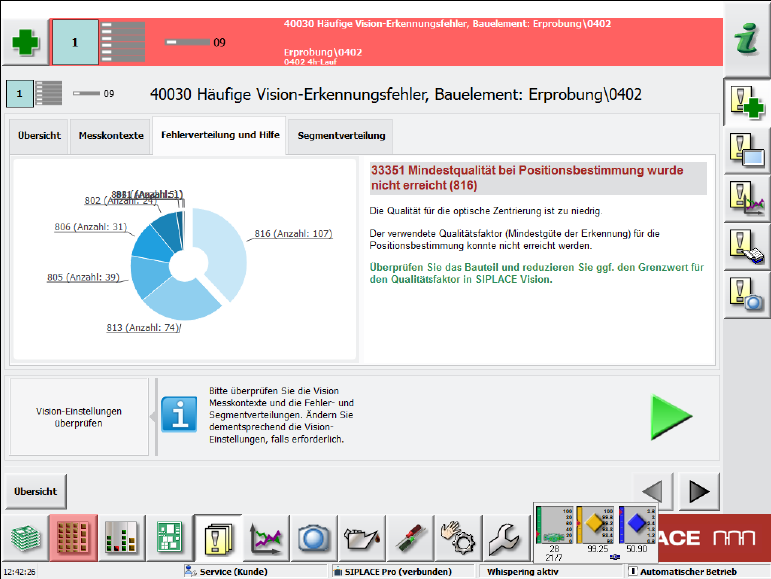Click label 806 (Anzahl: 31)
The height and width of the screenshot is (579, 771).
pyautogui.click(x=90, y=227)
